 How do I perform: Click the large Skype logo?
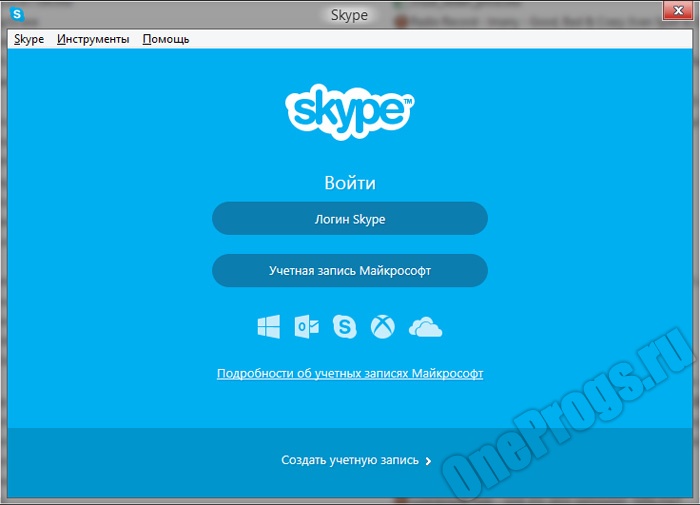click(350, 112)
